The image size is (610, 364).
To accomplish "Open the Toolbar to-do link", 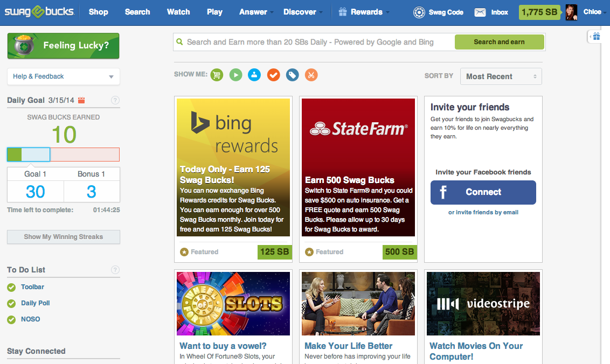I will click(33, 287).
